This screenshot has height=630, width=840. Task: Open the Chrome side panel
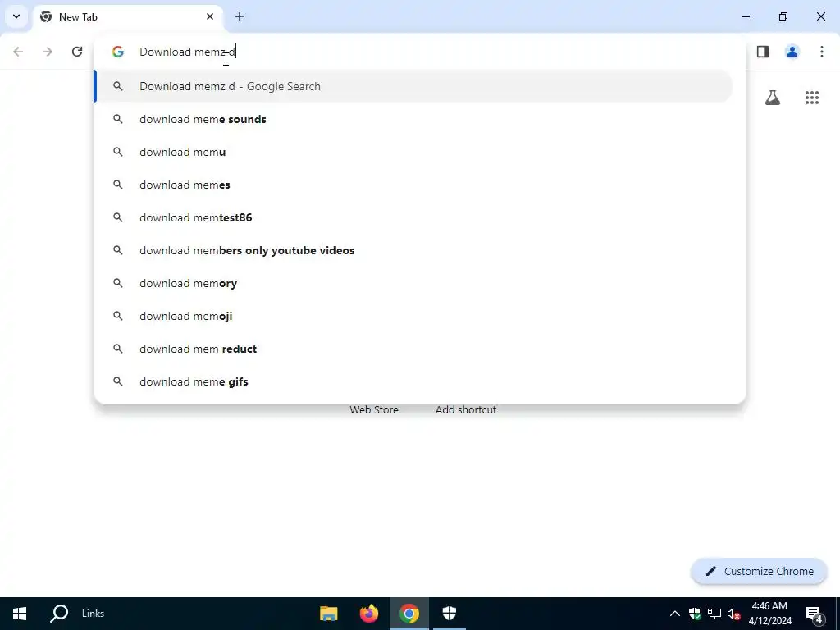(763, 52)
